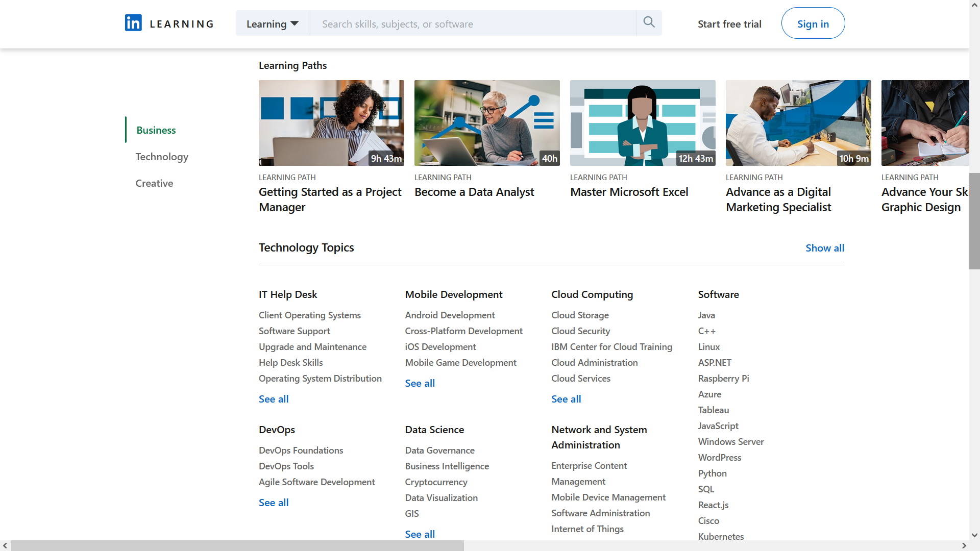Open Master Microsoft Excel thumbnail
This screenshot has width=980, height=551.
click(x=643, y=123)
